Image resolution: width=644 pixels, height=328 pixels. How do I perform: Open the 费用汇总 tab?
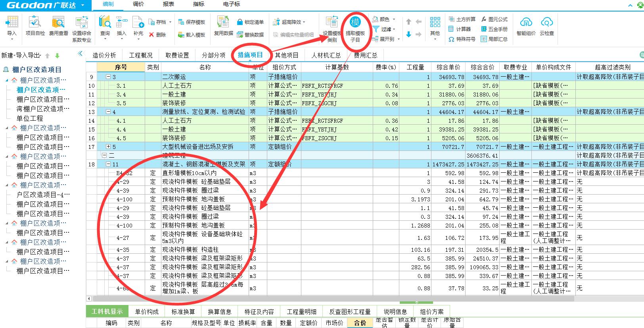click(x=366, y=55)
